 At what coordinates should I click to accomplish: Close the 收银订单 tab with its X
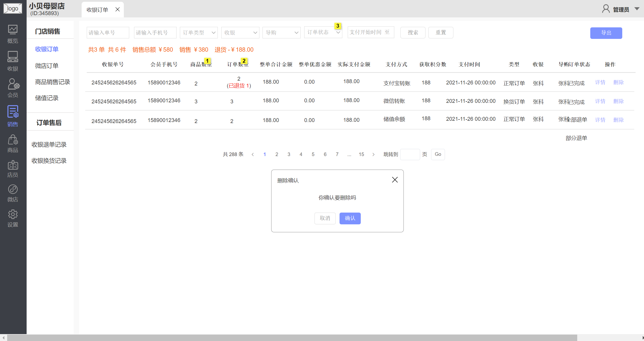click(117, 9)
